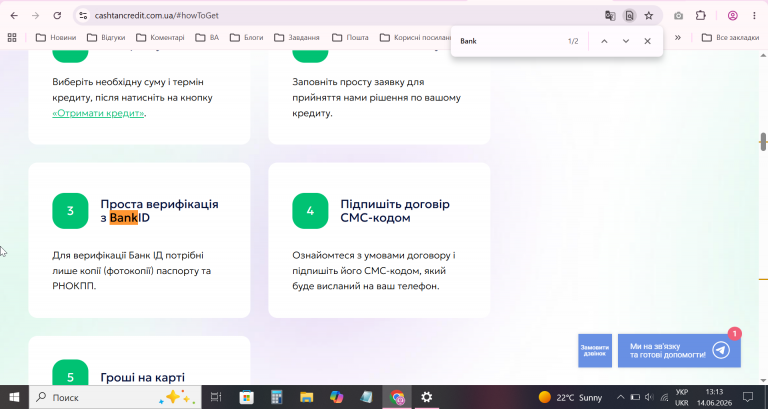Click the address bar URL field
Screen dimensions: 768x409
point(343,16)
